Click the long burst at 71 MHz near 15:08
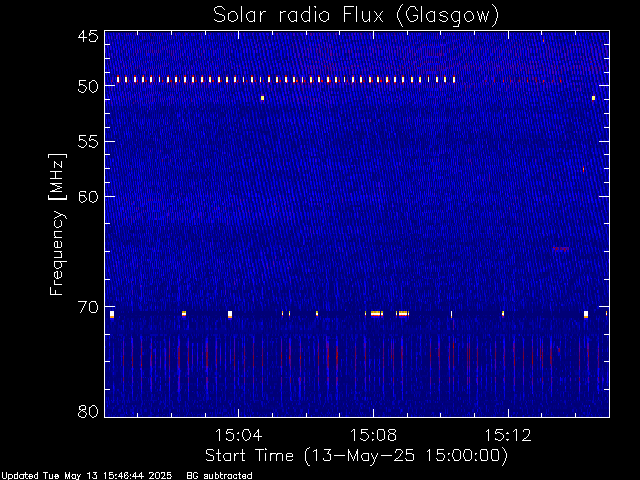 coord(376,313)
